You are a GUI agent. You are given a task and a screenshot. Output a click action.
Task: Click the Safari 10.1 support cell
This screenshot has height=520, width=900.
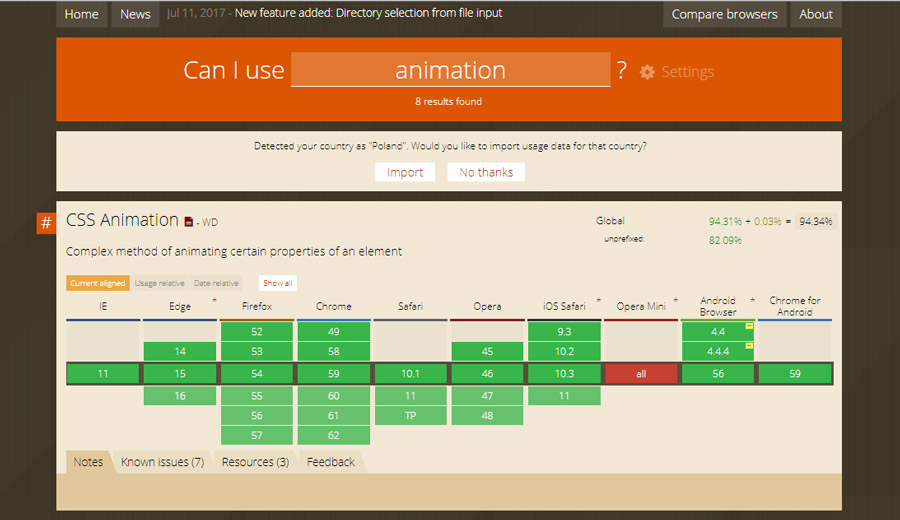point(410,374)
